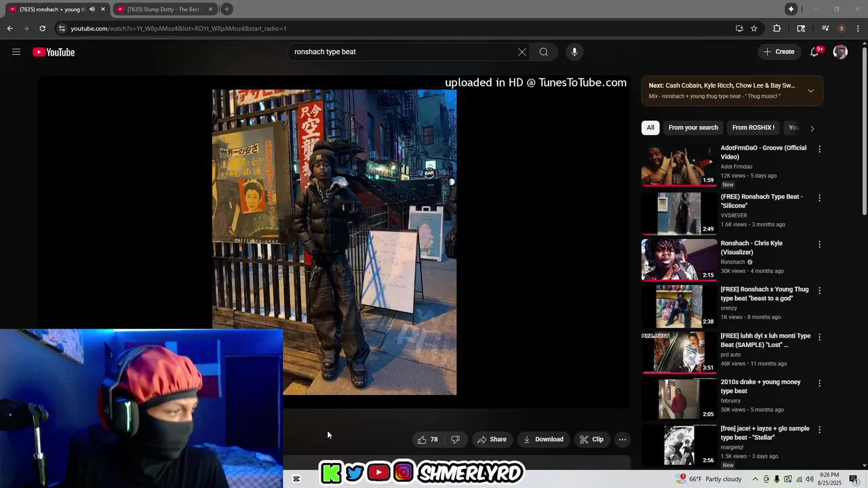868x488 pixels.
Task: Open options for AdotFrmDaO Groove video
Action: 819,149
